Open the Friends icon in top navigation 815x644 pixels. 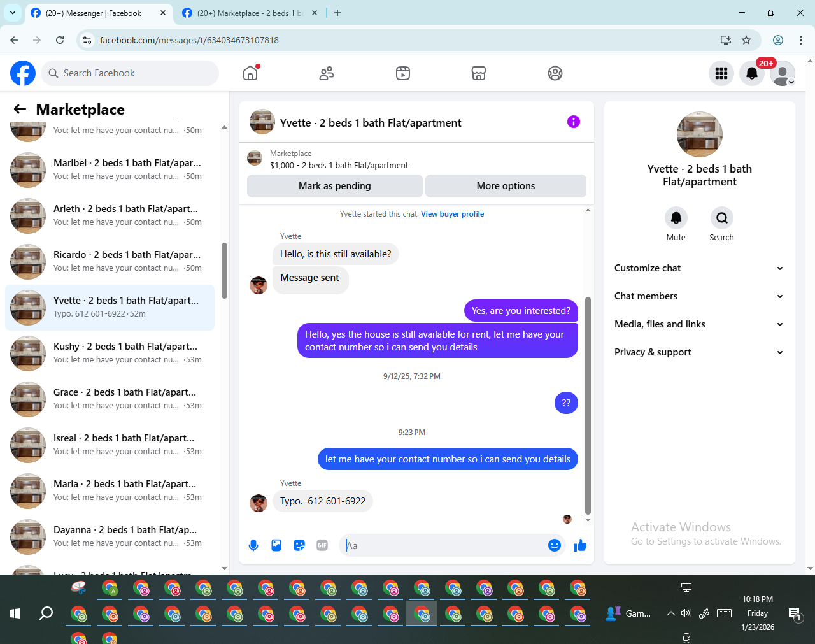tap(327, 73)
